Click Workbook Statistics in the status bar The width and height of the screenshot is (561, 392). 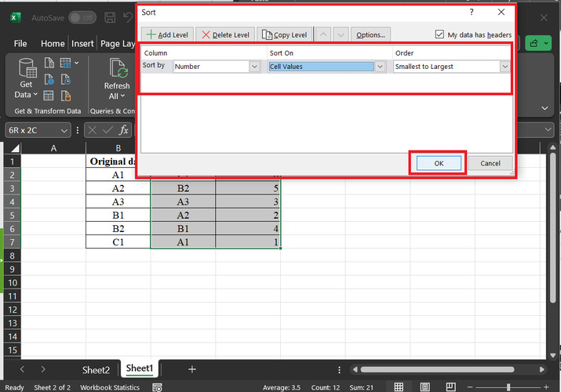[x=110, y=387]
